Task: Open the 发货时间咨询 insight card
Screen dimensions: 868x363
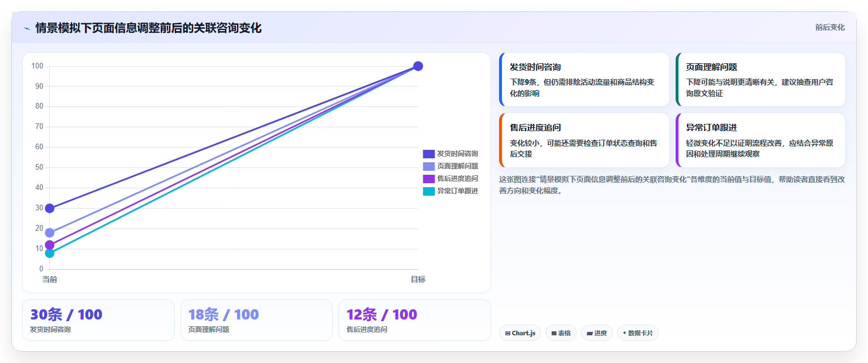Action: [x=585, y=80]
